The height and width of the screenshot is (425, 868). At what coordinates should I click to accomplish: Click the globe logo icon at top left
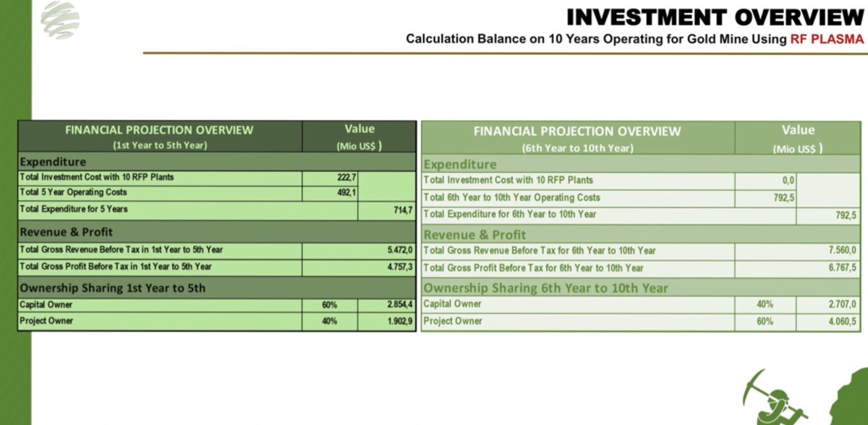(x=60, y=20)
